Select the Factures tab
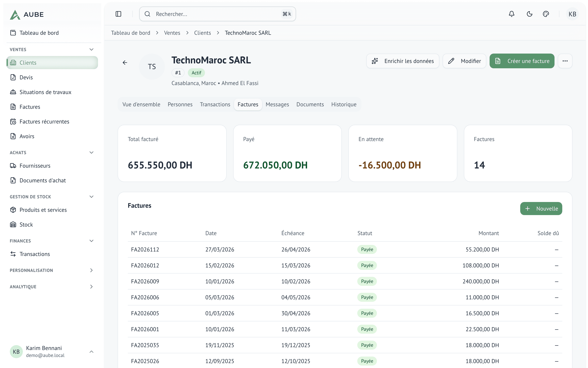Screen dimensions: 588x368 [x=248, y=104]
